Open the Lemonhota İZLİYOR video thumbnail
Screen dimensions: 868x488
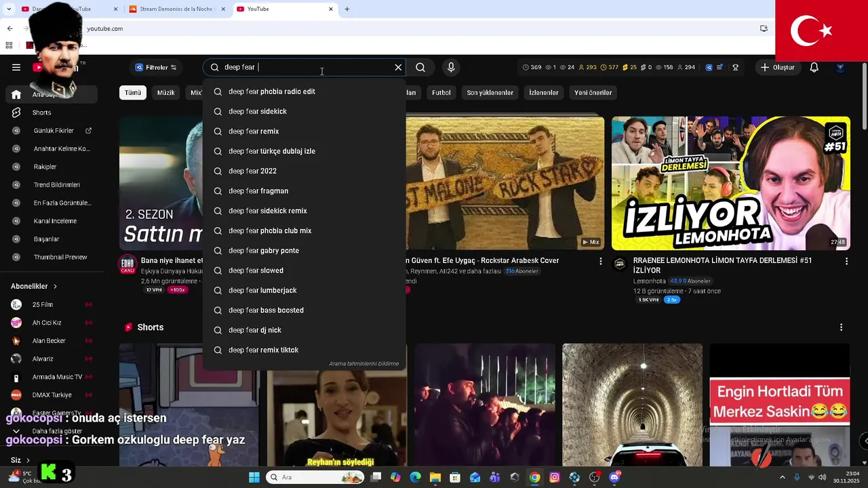point(731,184)
